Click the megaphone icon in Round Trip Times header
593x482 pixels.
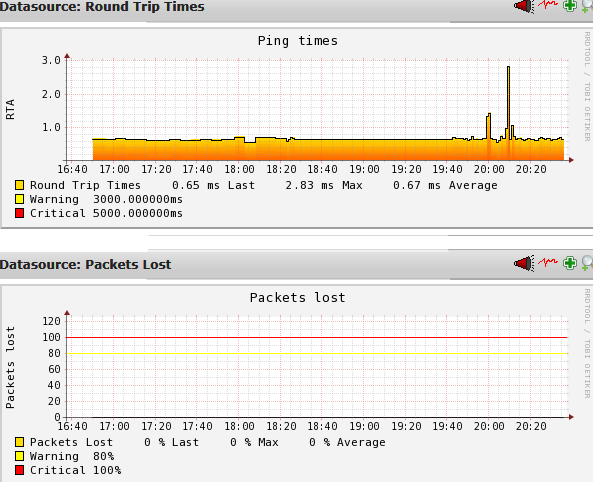tap(524, 6)
